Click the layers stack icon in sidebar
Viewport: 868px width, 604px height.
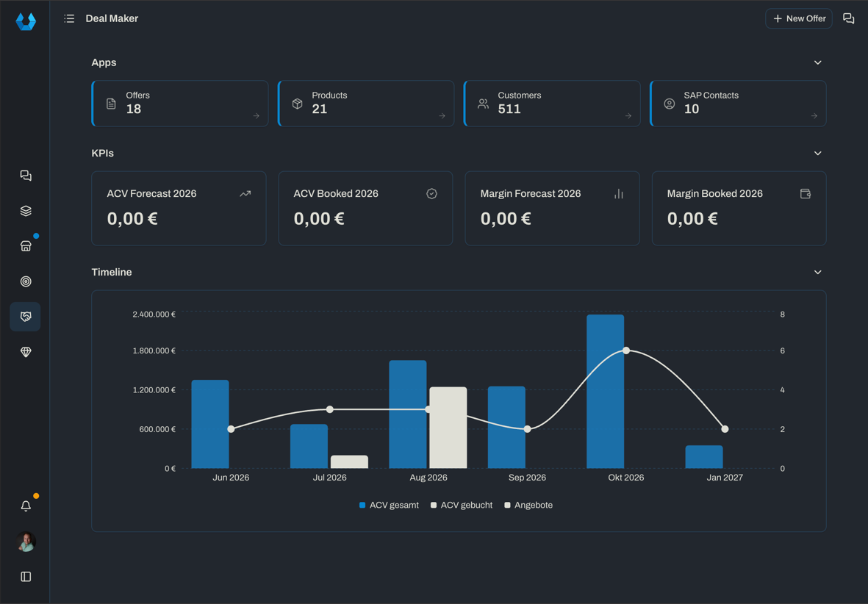[x=26, y=211]
